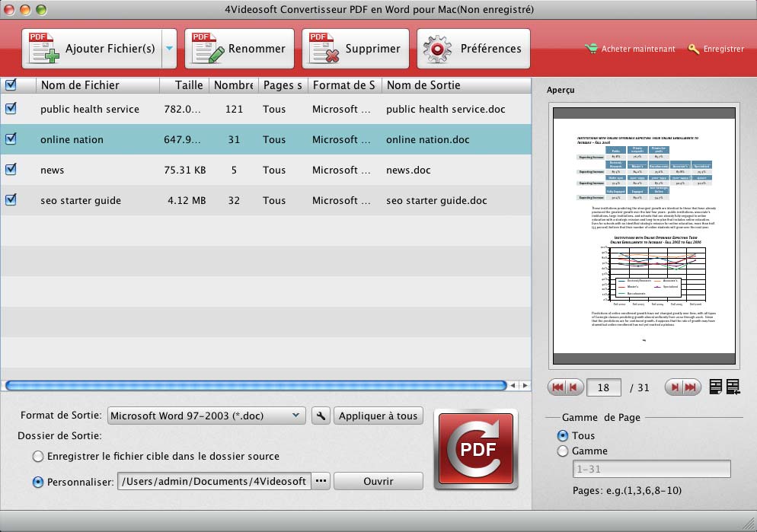Uncheck the public health service file

[x=11, y=109]
